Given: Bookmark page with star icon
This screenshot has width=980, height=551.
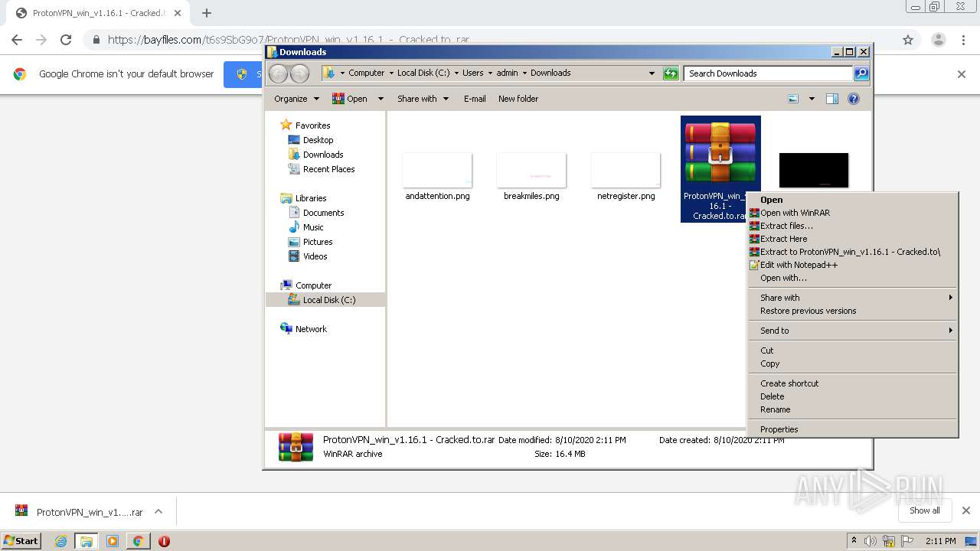Looking at the screenshot, I should [x=908, y=40].
